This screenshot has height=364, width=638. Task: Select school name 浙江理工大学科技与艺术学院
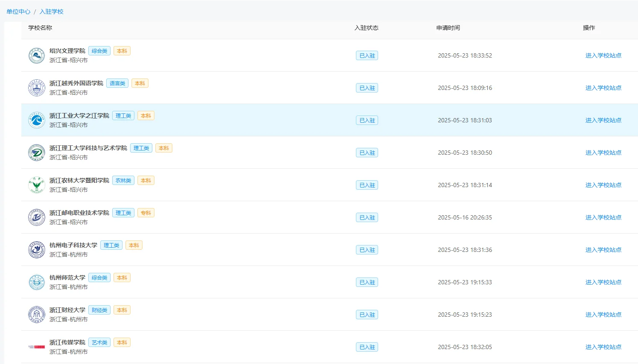(x=88, y=148)
